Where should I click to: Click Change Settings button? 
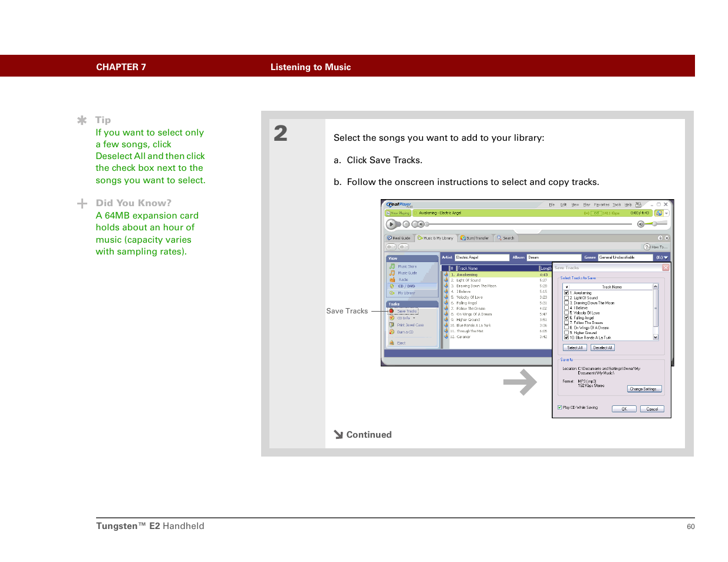tap(644, 389)
